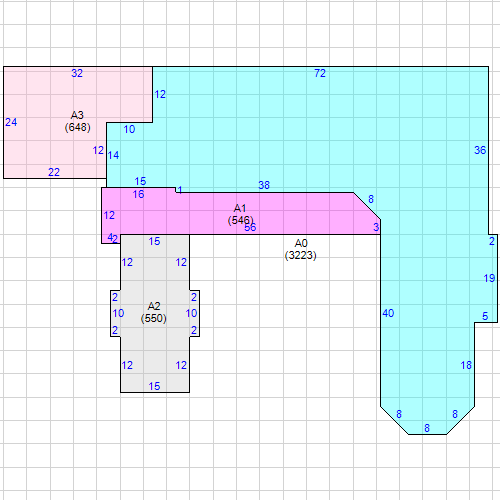Select the cyan "15" dimension above "16"
The width and height of the screenshot is (500, 500).
tap(140, 181)
